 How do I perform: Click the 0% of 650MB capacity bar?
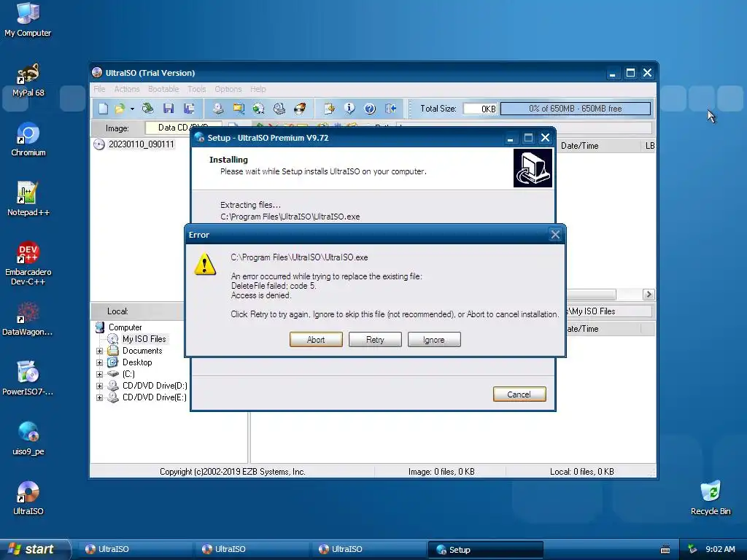[576, 109]
